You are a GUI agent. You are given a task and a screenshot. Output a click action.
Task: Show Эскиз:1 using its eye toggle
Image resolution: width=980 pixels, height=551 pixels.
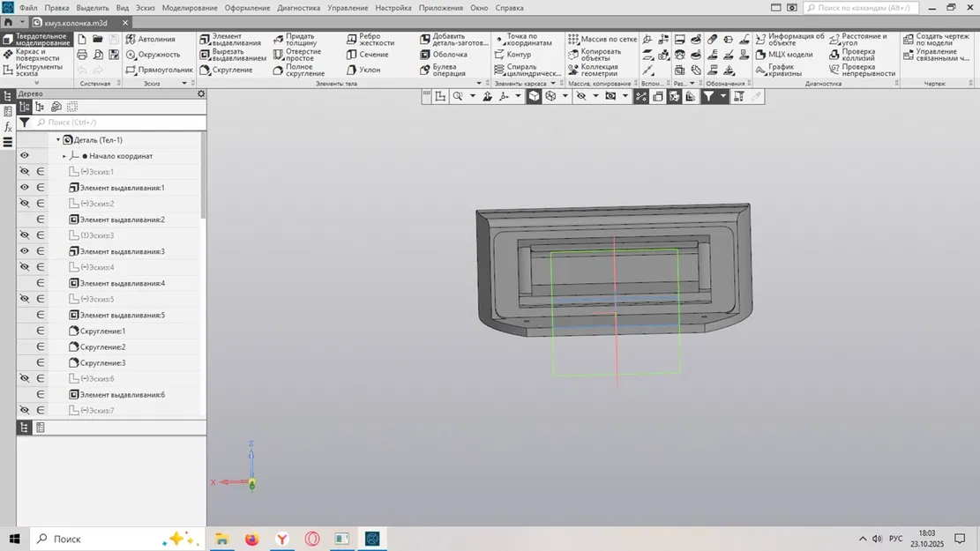tap(25, 171)
